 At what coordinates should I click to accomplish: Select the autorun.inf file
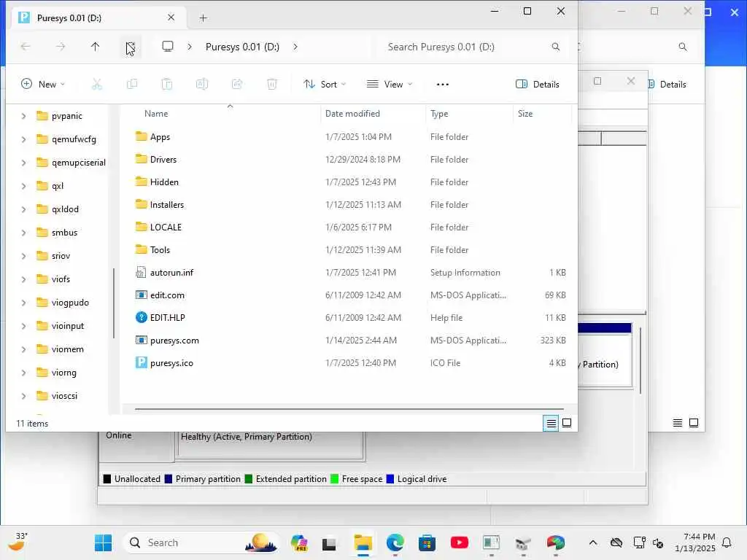pos(171,273)
